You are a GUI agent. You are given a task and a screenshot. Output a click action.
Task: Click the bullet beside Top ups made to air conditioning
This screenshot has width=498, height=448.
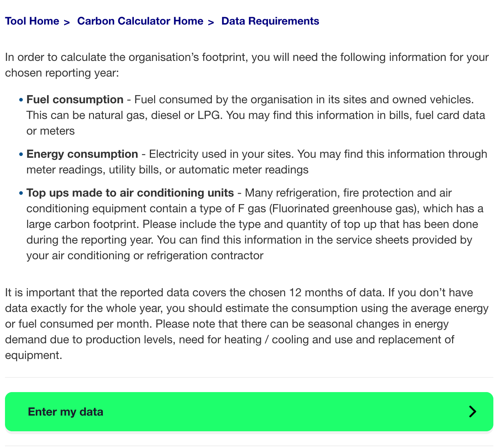[20, 193]
